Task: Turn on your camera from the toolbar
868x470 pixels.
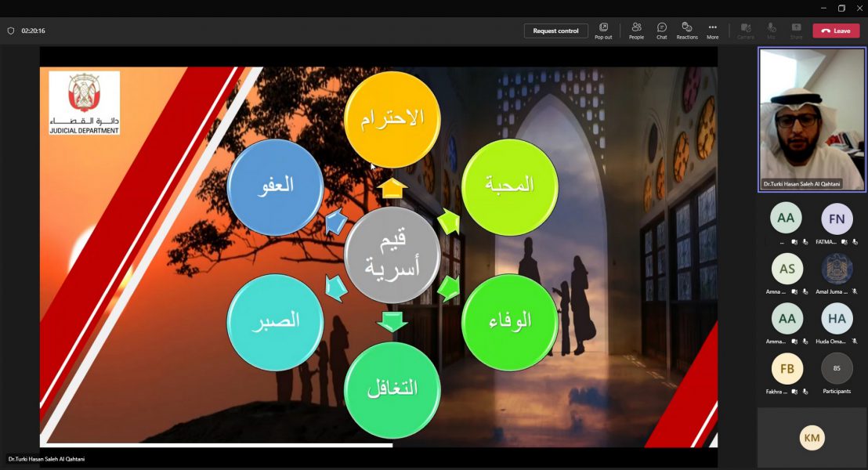Action: [x=746, y=30]
